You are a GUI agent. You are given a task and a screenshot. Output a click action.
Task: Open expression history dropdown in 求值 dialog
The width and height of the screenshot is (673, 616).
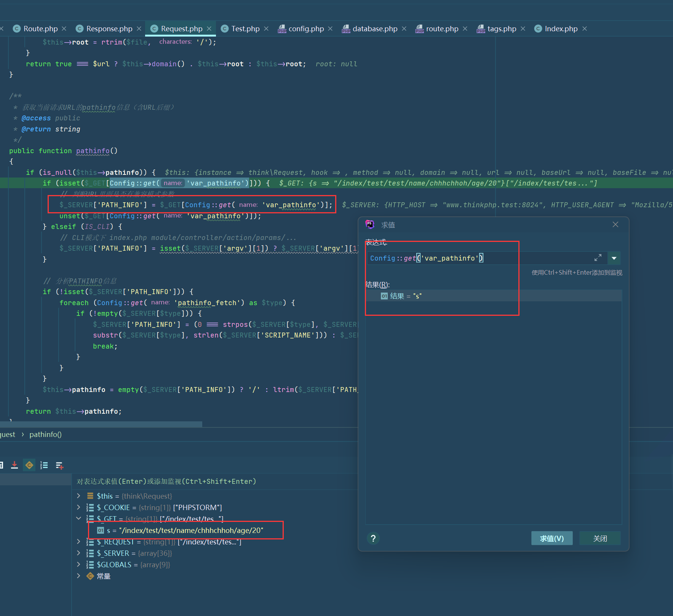coord(614,258)
